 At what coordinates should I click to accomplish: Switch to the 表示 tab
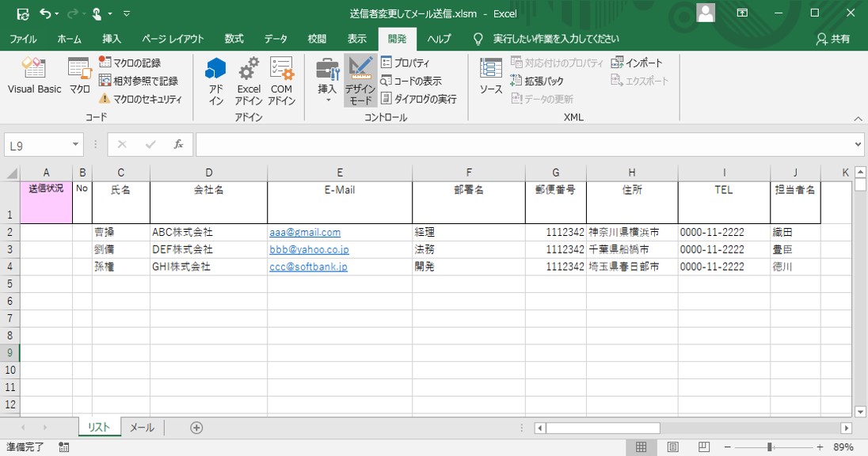(x=356, y=39)
